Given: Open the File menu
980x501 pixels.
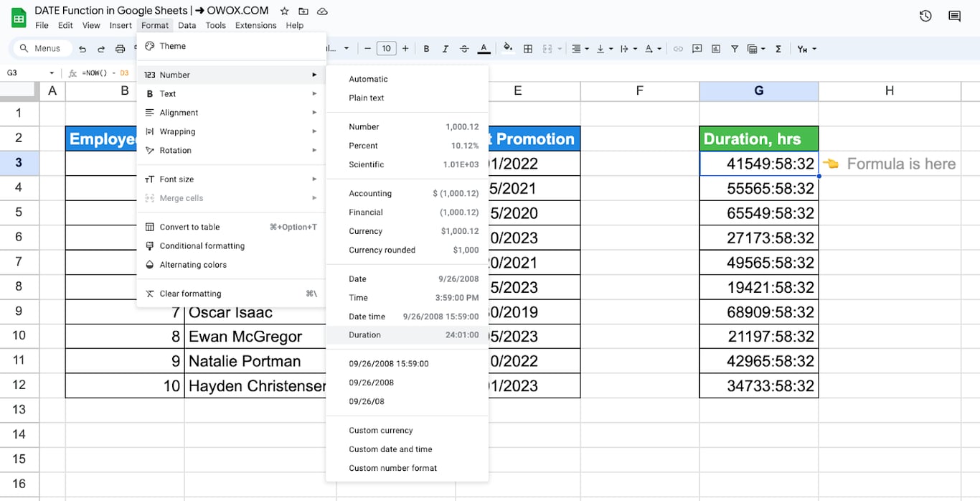Looking at the screenshot, I should coord(42,25).
